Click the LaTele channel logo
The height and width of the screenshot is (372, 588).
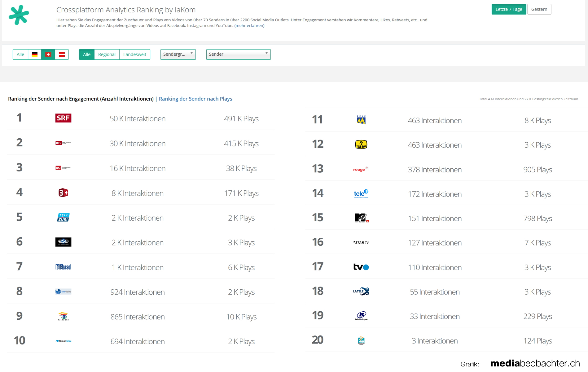click(x=361, y=291)
